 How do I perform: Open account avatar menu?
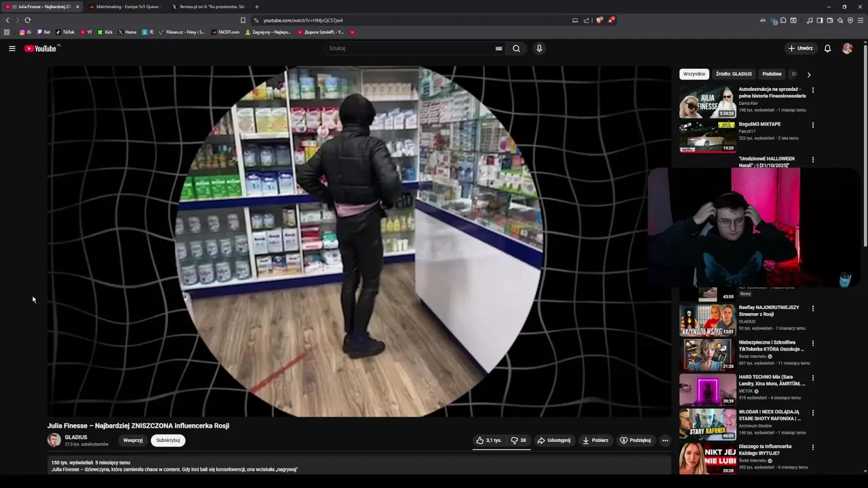point(847,48)
